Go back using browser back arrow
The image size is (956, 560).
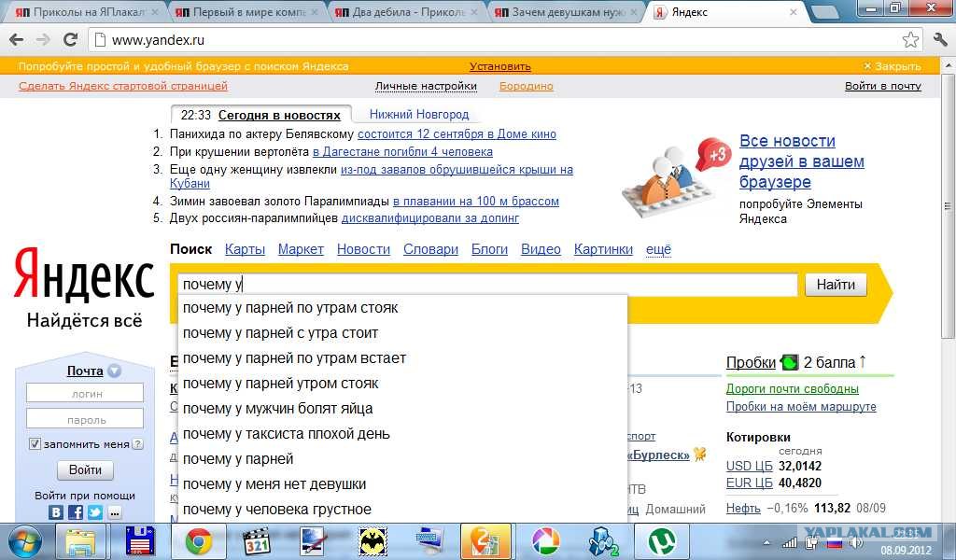(17, 40)
